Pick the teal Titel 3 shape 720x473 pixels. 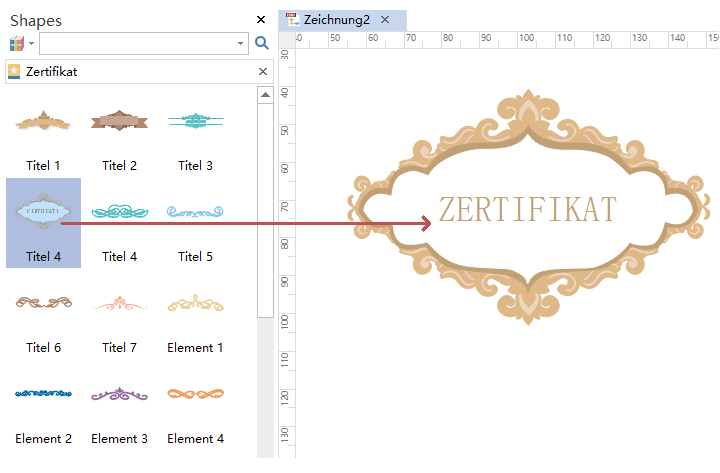point(195,122)
